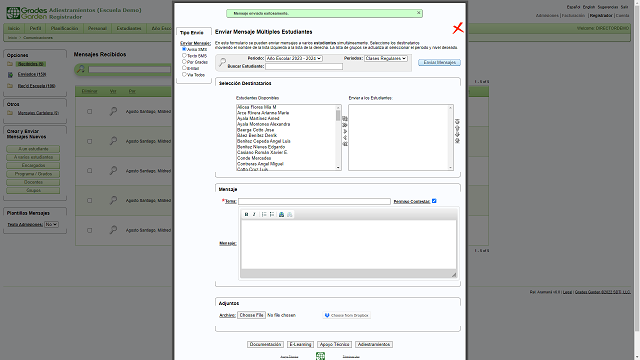Click the Apoyo Técnico button
Image resolution: width=640 pixels, height=360 pixels.
click(334, 344)
